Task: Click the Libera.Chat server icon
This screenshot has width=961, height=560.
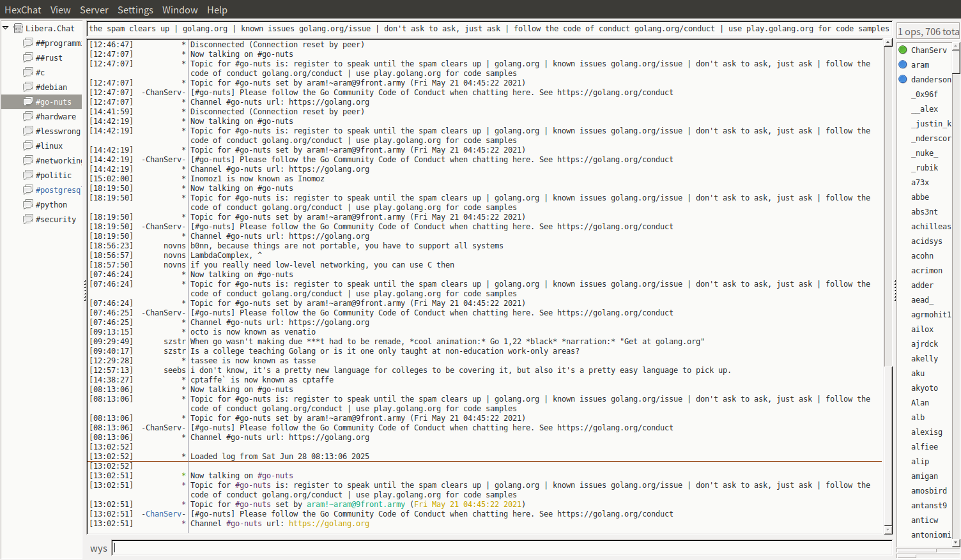Action: pos(18,28)
